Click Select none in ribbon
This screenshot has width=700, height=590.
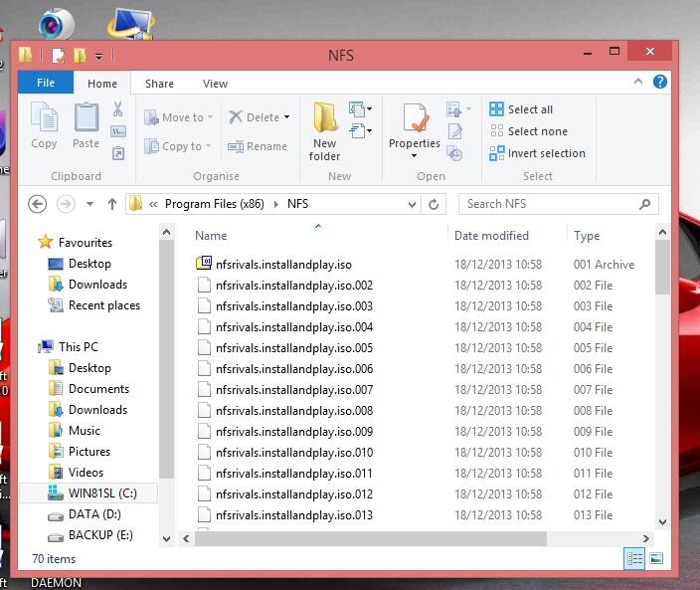click(x=529, y=131)
